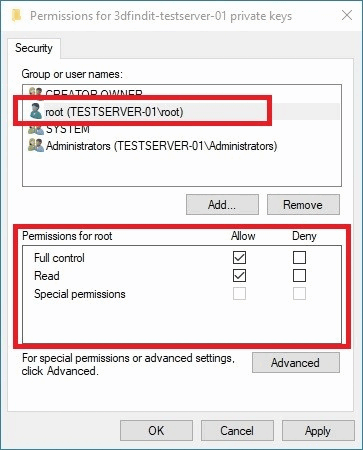Image resolution: width=363 pixels, height=450 pixels.
Task: Click disabled Deny box for Special permissions
Action: [x=299, y=294]
